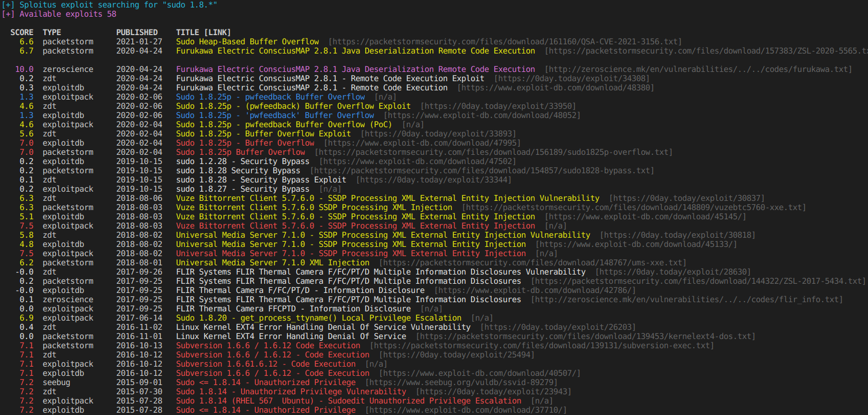Open the zeroscience furukawa.txt link
Screen dimensions: 868x415
[x=698, y=69]
